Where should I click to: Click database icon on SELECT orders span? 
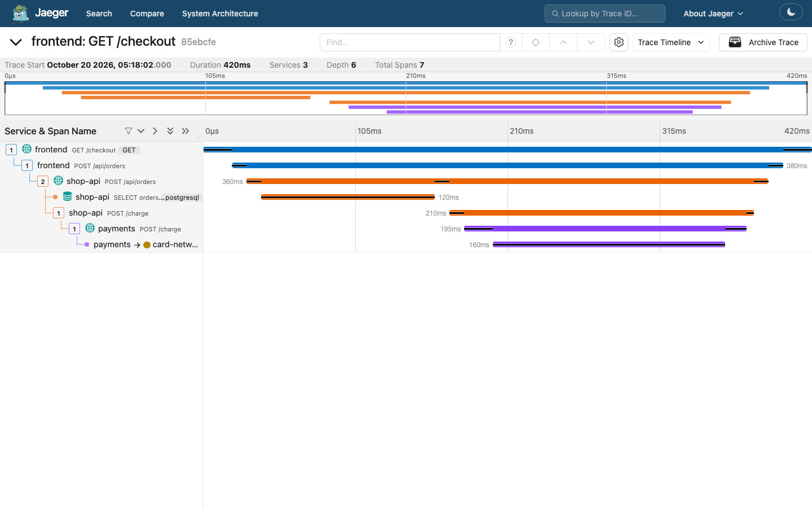click(67, 196)
